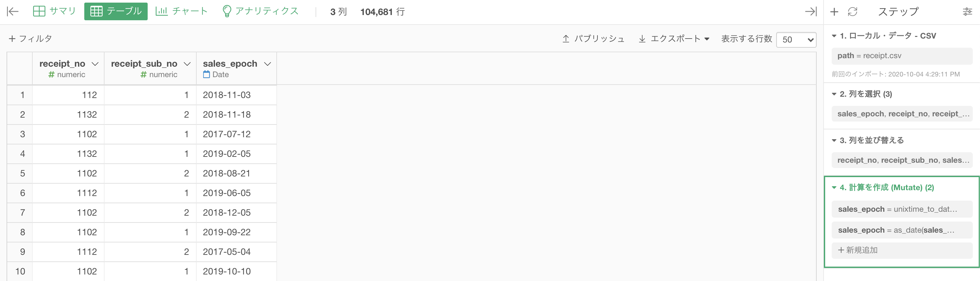Open the sales_epoch column menu

point(268,64)
